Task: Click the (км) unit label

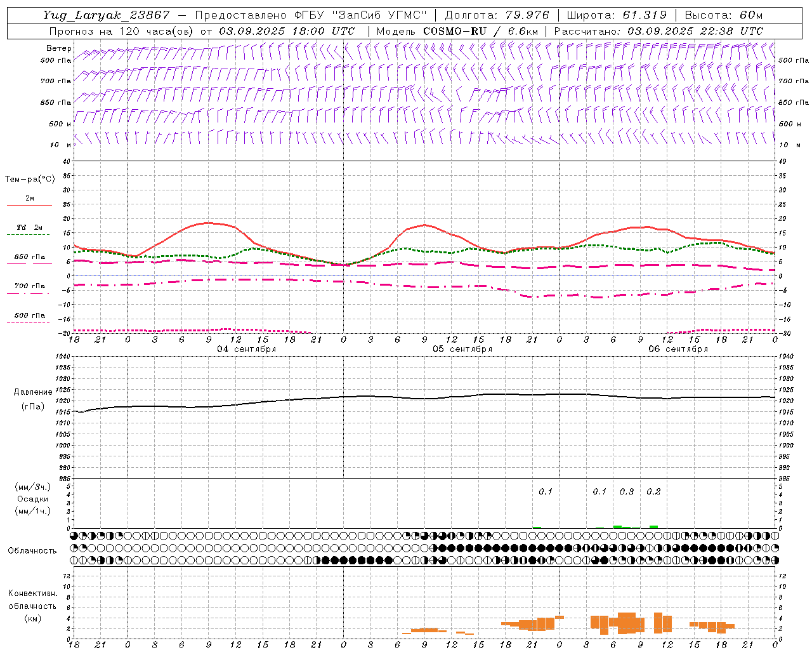Action: tap(32, 618)
